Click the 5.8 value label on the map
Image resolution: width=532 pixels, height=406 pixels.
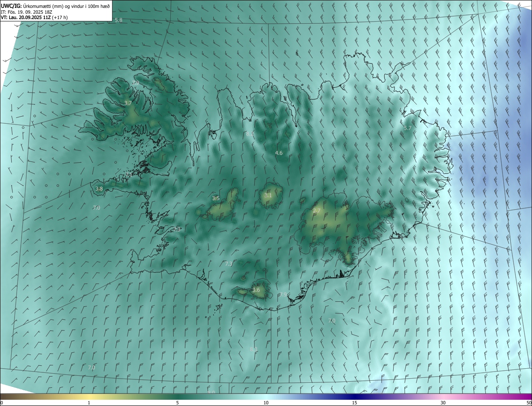[118, 20]
